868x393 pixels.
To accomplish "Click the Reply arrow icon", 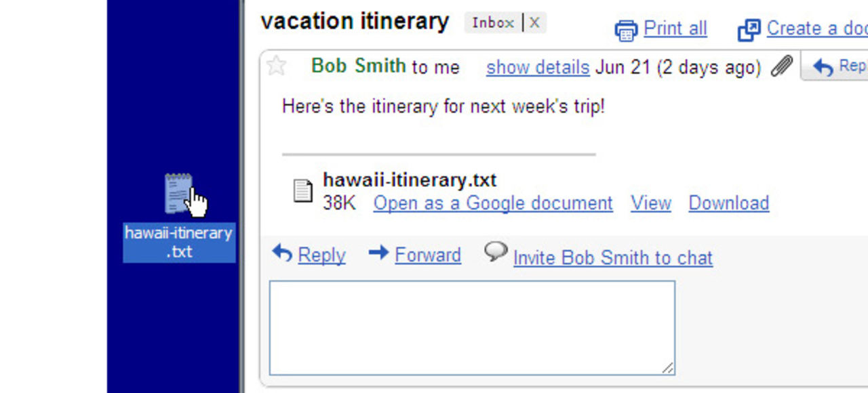I will coord(282,252).
